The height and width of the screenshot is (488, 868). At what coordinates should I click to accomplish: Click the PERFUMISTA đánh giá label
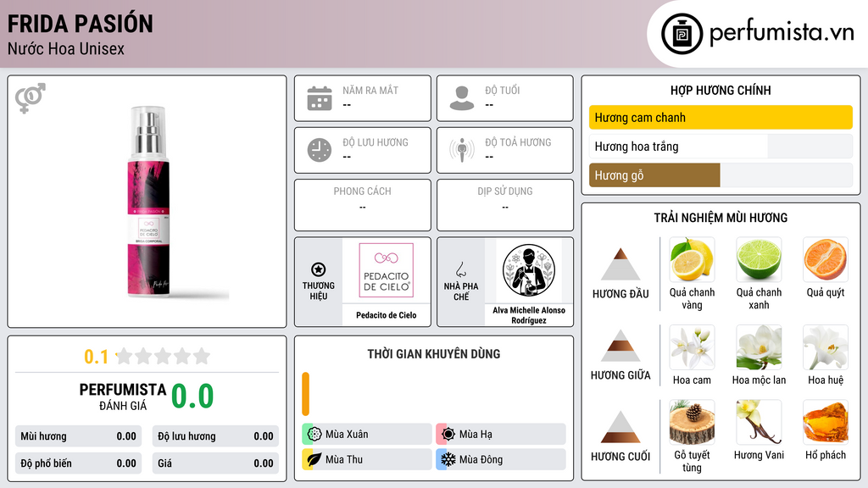(122, 396)
